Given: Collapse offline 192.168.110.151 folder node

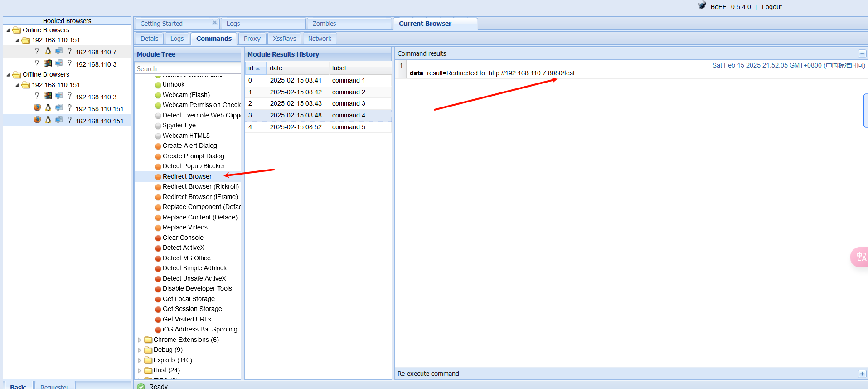Looking at the screenshot, I should click(x=17, y=85).
